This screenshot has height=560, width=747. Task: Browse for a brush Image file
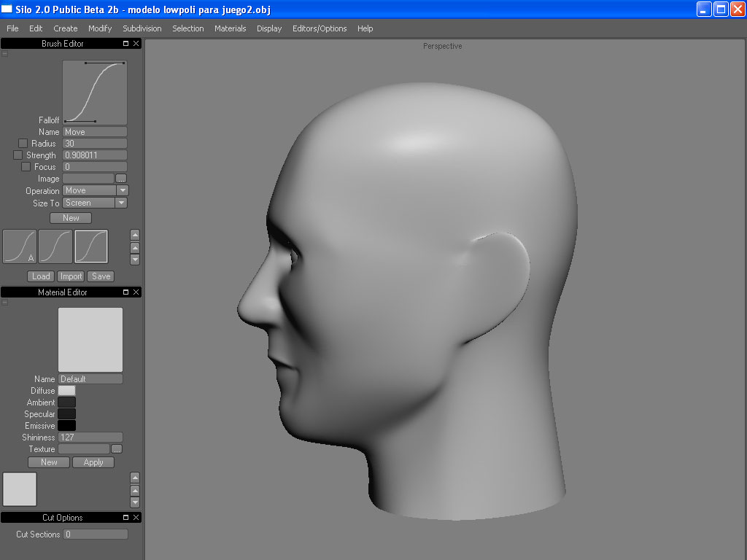(x=121, y=179)
